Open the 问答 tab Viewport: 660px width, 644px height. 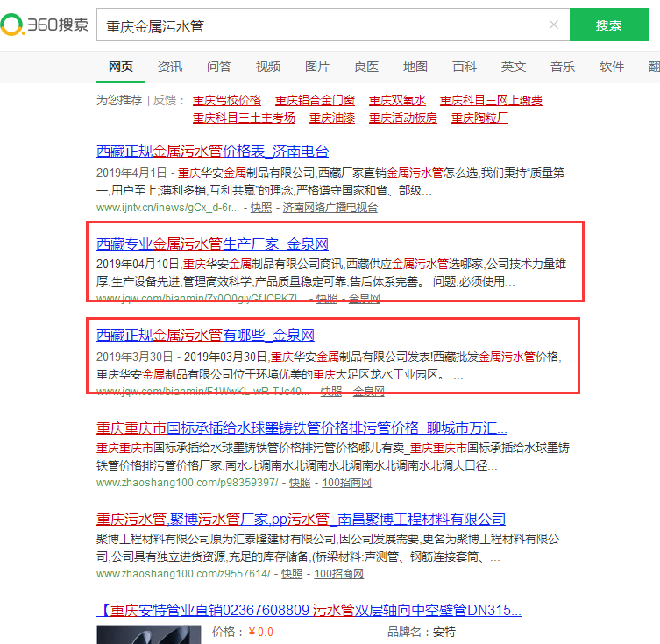tap(219, 67)
